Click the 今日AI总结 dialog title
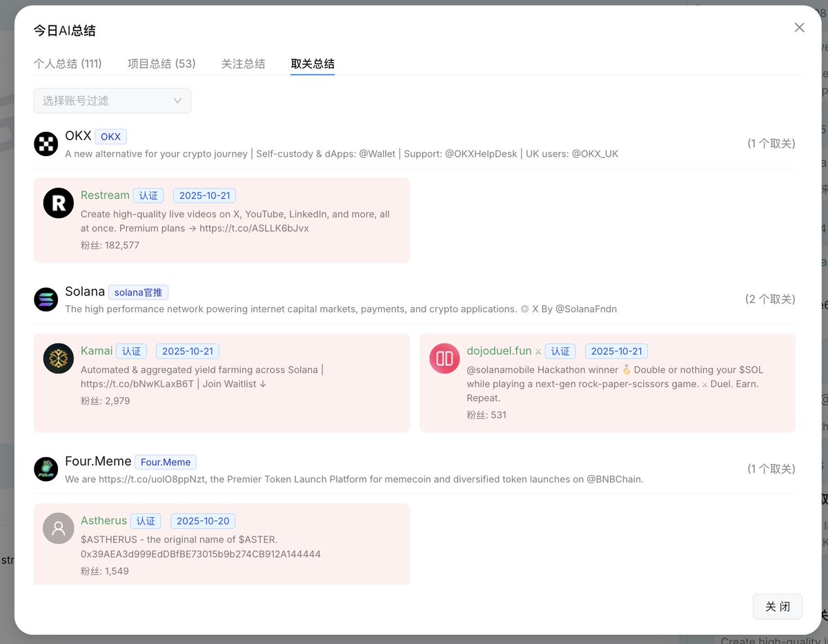The height and width of the screenshot is (644, 828). click(x=65, y=30)
